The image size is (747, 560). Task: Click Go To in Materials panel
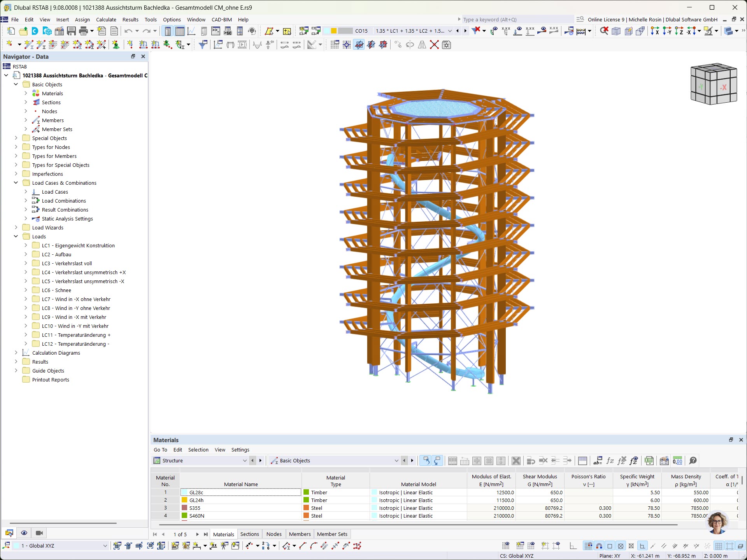(160, 450)
